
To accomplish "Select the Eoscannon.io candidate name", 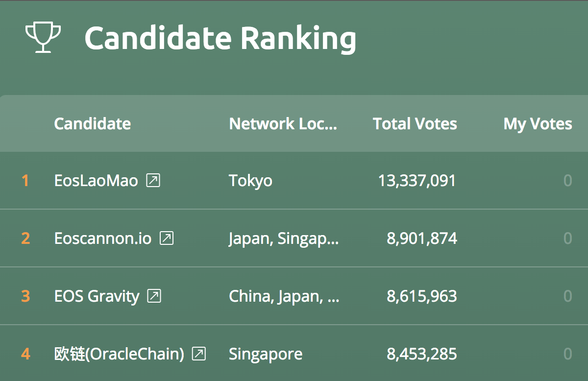I will [x=103, y=238].
